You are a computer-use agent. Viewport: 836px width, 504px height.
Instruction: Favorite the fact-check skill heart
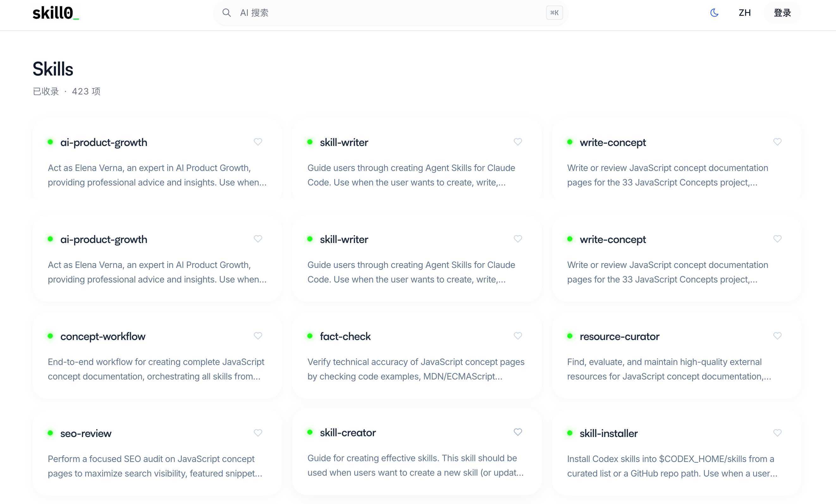517,336
